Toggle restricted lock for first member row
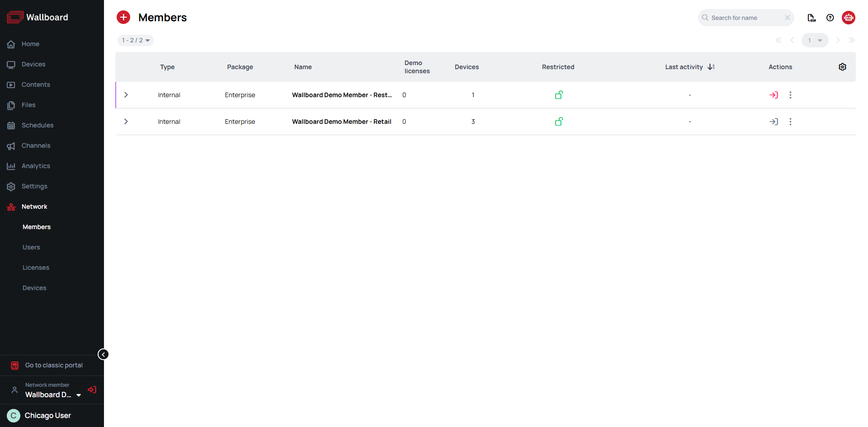Screen dimensions: 868x427 559,95
